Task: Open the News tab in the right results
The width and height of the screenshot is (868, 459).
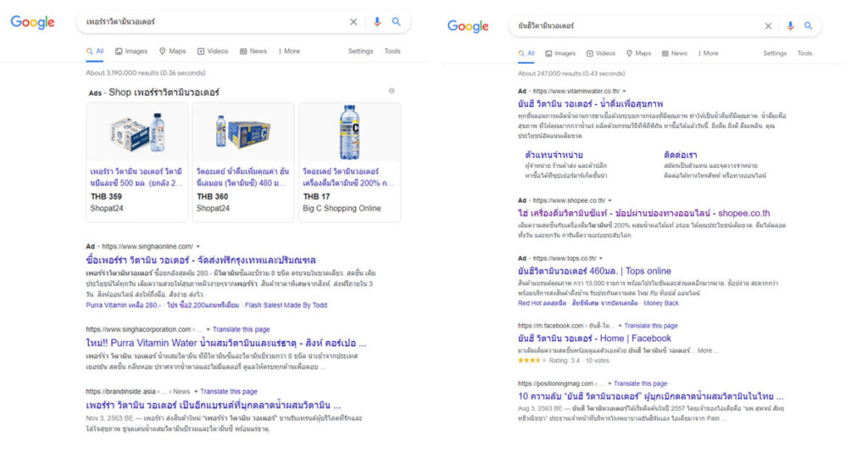Action: tap(674, 53)
